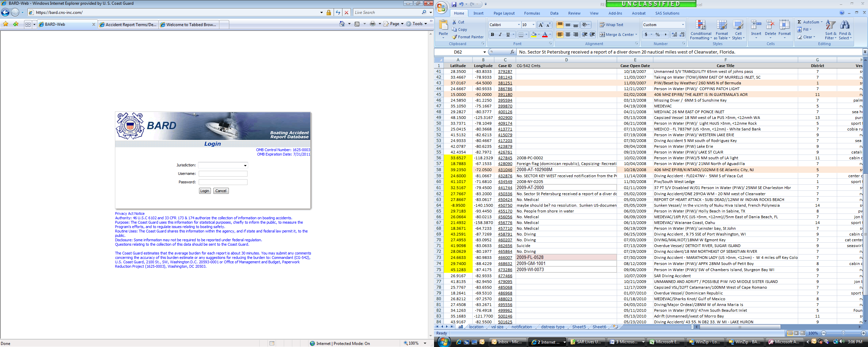868x347 pixels.
Task: Open Case ID 450336 hyperlink
Action: (x=505, y=194)
